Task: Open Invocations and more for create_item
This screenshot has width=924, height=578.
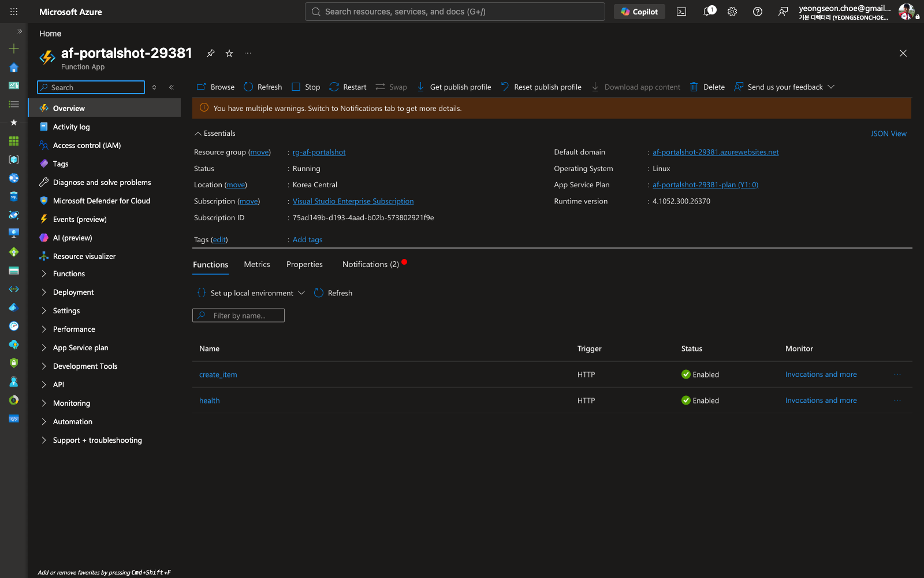Action: point(821,375)
